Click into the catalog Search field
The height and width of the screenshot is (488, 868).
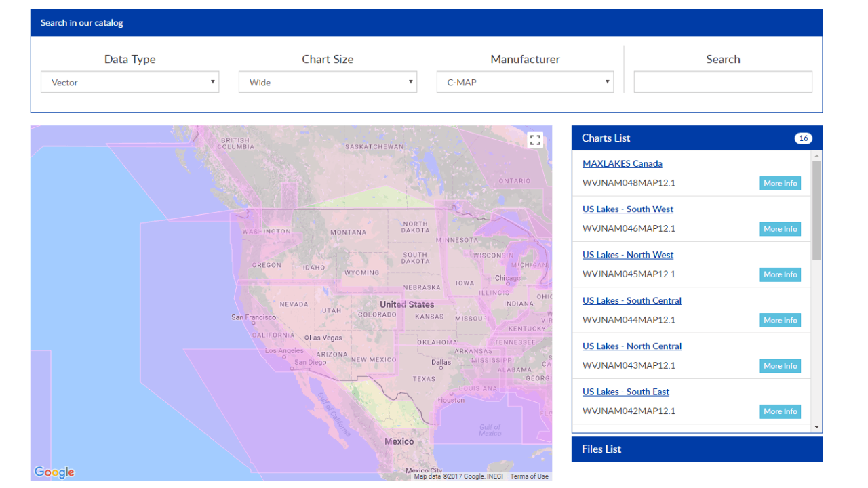pyautogui.click(x=722, y=82)
